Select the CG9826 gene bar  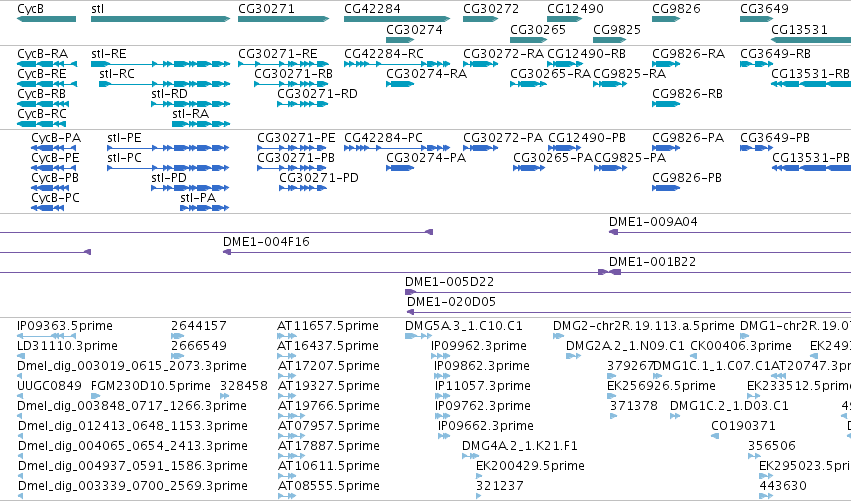tap(666, 19)
